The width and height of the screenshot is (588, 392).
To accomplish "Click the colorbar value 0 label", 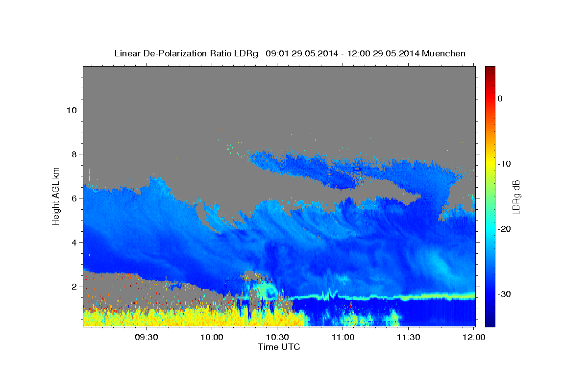I will pos(500,98).
